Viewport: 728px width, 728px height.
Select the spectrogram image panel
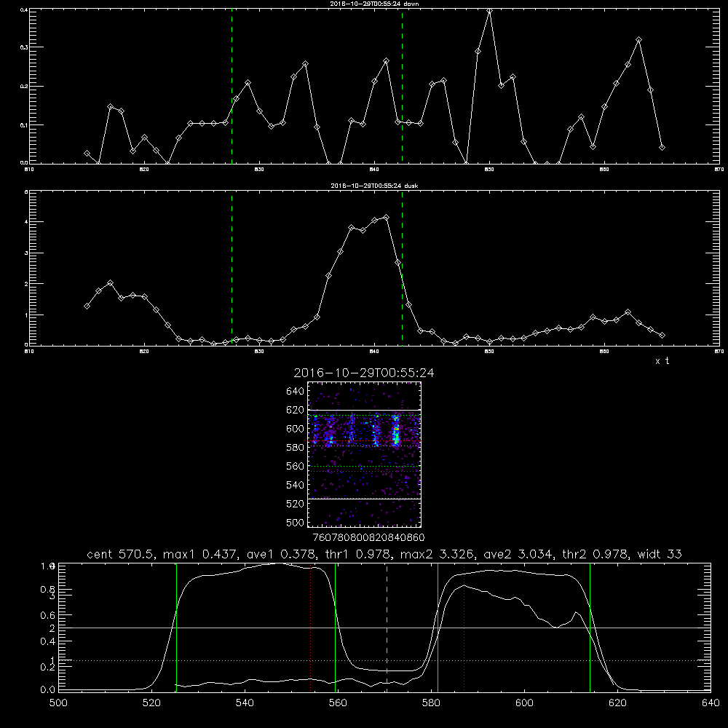[364, 454]
